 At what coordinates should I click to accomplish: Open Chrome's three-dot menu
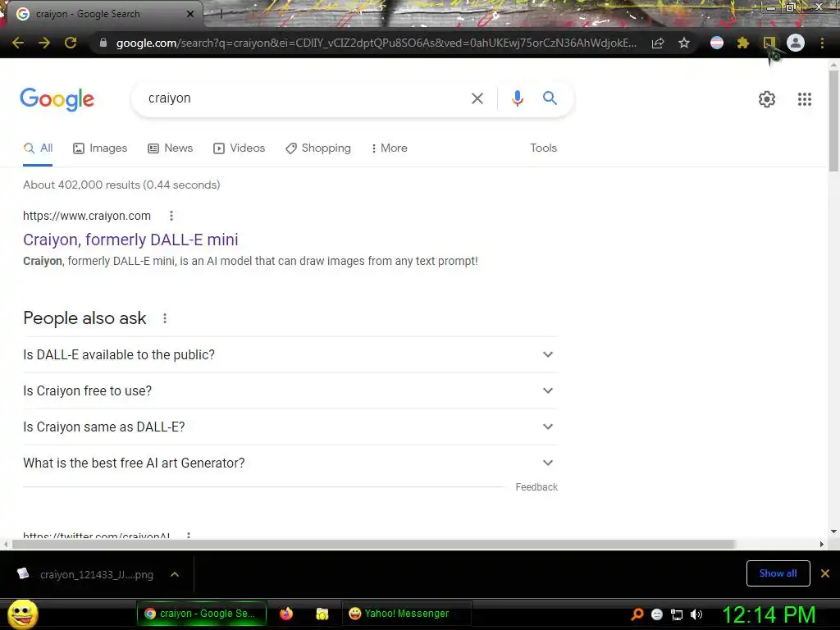[x=822, y=43]
